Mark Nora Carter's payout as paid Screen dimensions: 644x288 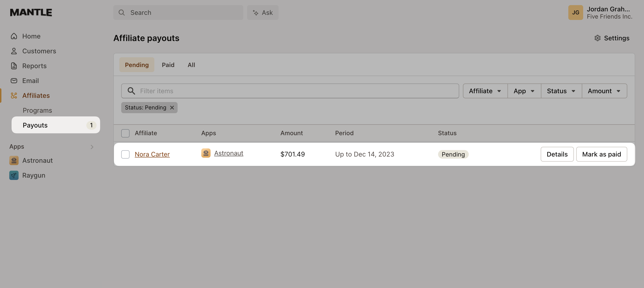coord(602,154)
